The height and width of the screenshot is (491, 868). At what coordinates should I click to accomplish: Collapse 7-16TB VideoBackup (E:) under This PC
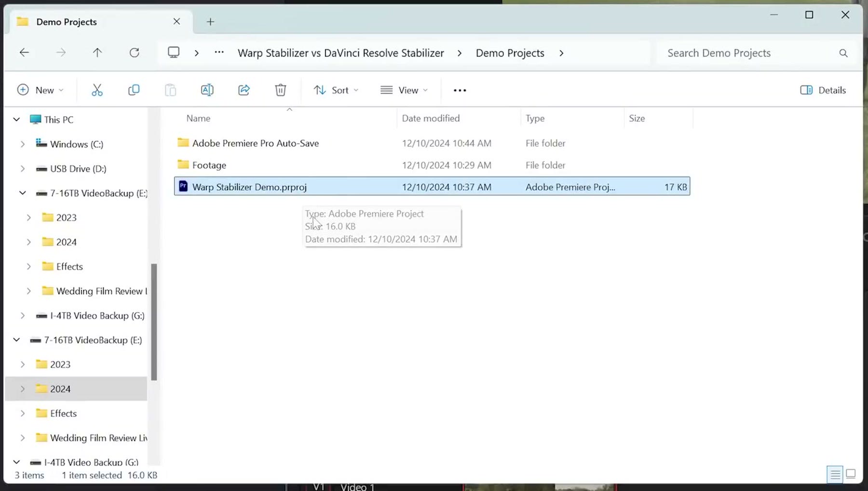pyautogui.click(x=23, y=193)
